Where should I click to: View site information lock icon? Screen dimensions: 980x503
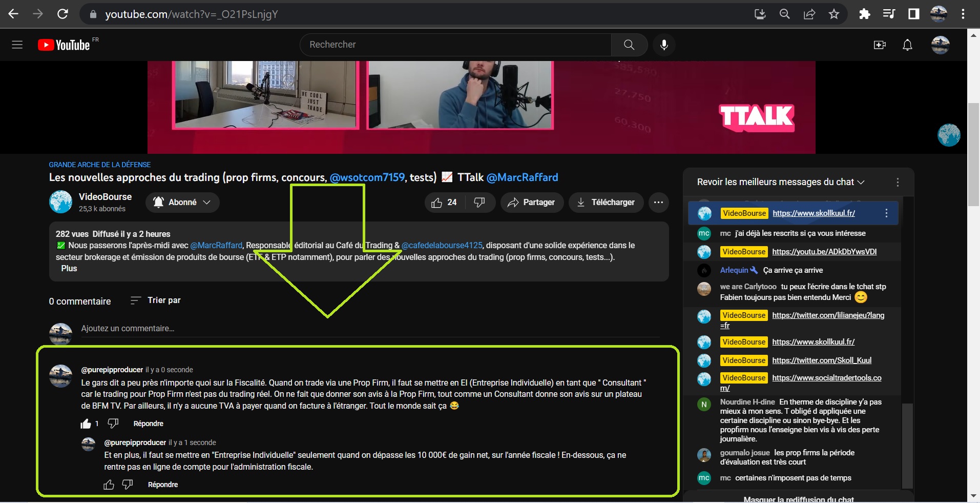point(93,14)
